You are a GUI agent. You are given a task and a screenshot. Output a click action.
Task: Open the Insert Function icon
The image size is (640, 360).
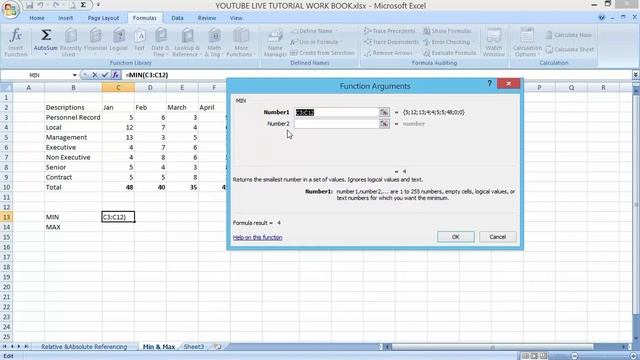click(16, 42)
